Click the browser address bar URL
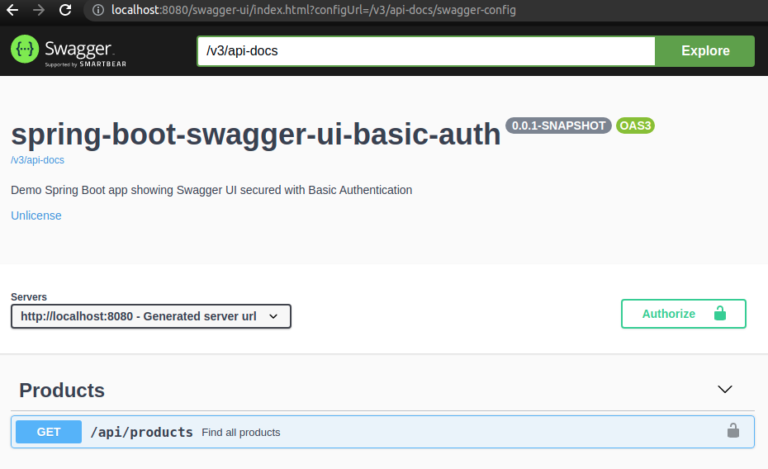This screenshot has width=768, height=469. click(x=313, y=10)
